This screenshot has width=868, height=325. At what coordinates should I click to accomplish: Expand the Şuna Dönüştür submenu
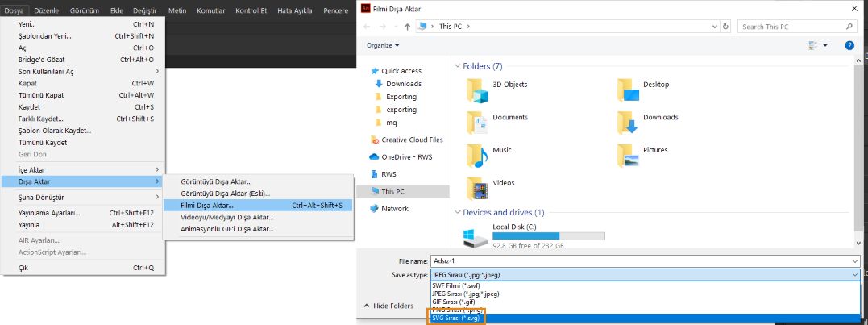[x=82, y=197]
